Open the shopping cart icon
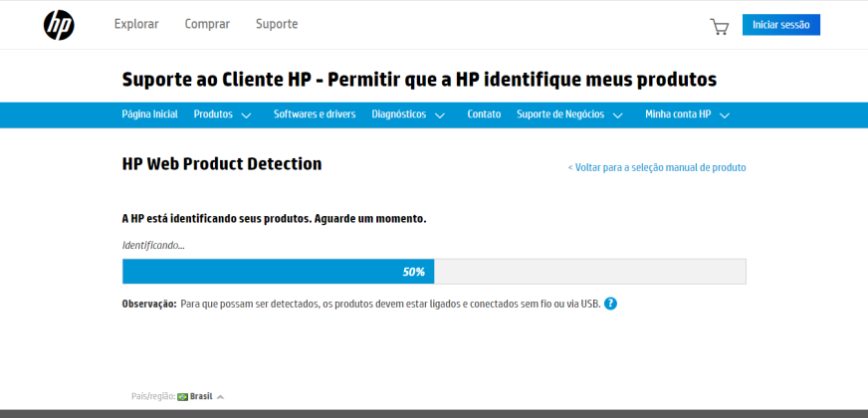This screenshot has width=868, height=418. (x=719, y=27)
